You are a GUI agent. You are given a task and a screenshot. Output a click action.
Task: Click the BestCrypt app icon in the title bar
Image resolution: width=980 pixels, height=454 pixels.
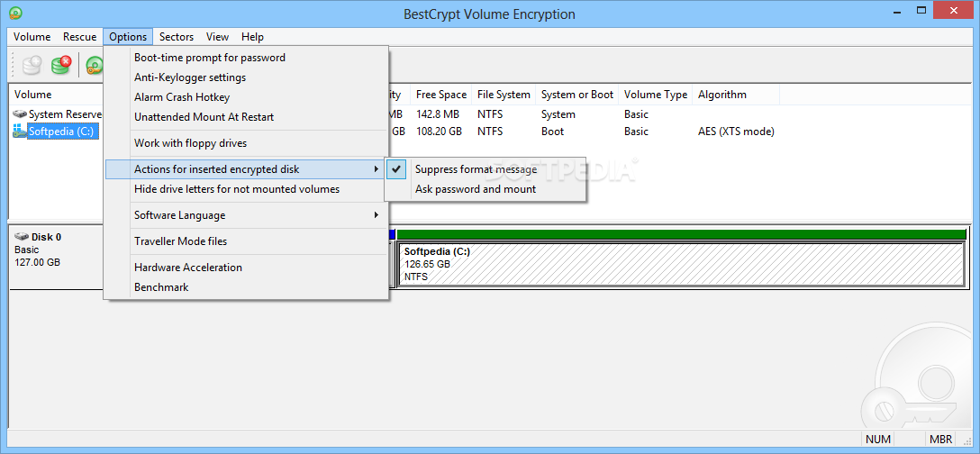[15, 12]
